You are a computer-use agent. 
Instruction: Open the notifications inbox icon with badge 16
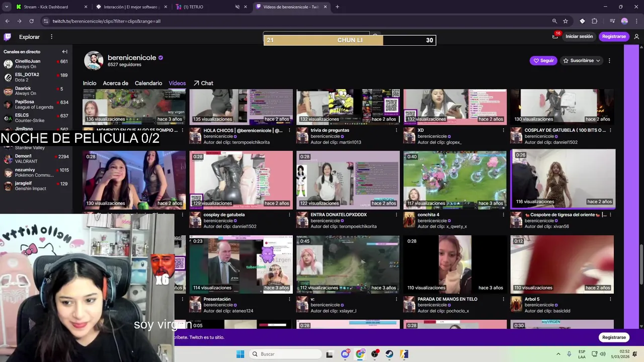(x=555, y=36)
